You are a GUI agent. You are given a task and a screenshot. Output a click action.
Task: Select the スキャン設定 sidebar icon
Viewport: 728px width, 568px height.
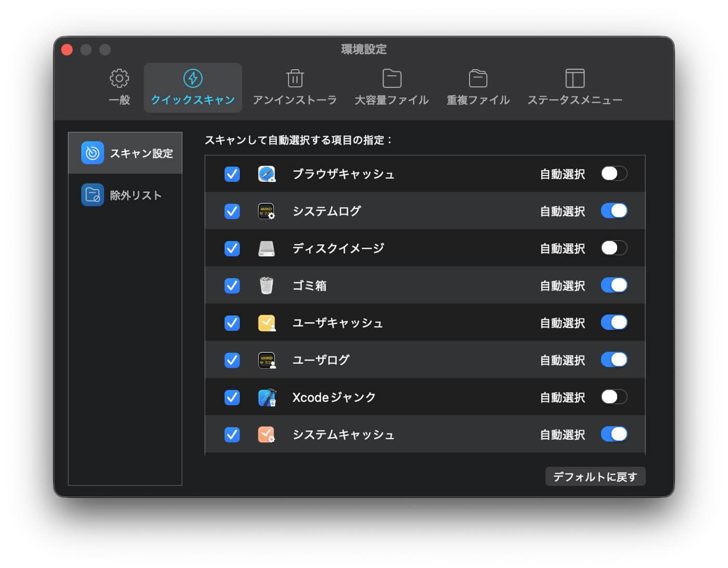[x=93, y=153]
